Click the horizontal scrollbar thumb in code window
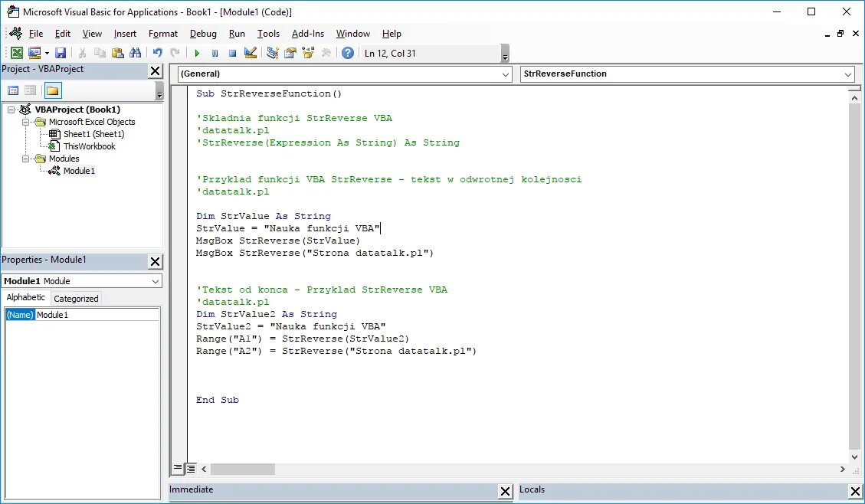The image size is (865, 504). (x=242, y=470)
